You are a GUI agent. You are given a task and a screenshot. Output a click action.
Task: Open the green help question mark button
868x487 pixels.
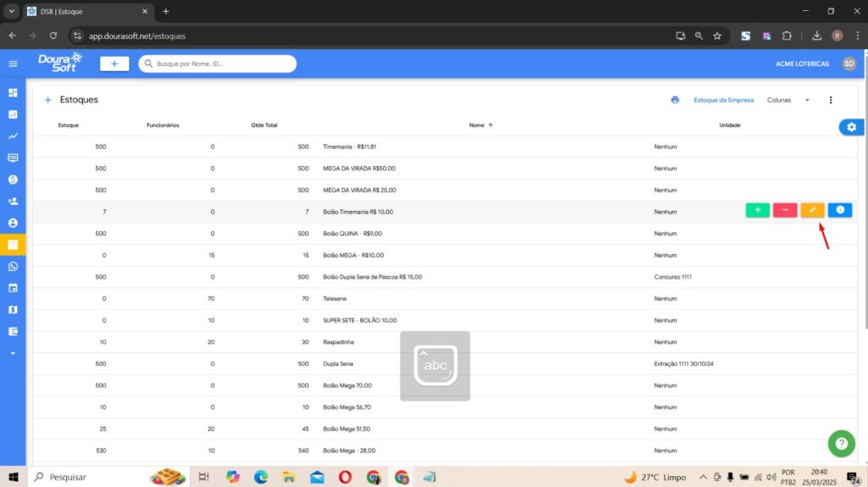click(841, 443)
